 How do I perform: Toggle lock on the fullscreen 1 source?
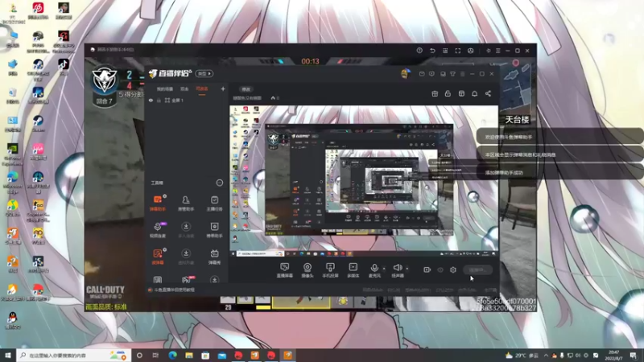[159, 100]
